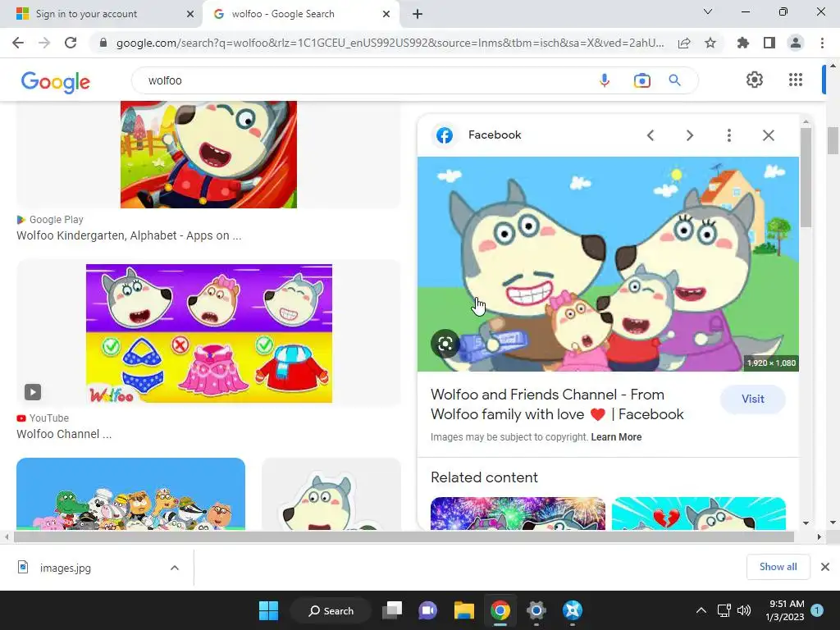
Task: Click the YouTube source label
Action: pos(48,418)
